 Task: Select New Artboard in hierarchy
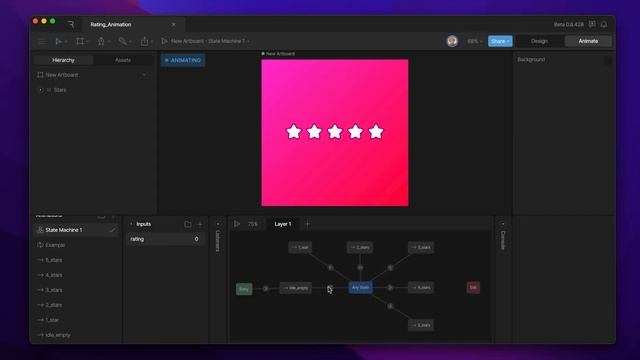click(x=62, y=75)
